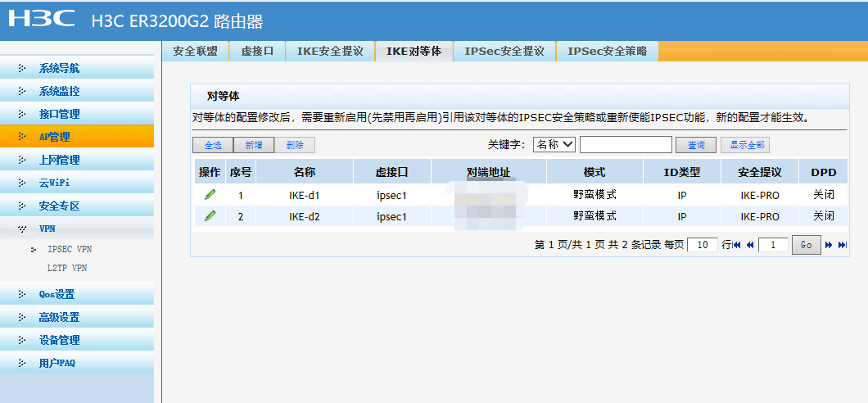
Task: Click the rows-per-page field showing 10
Action: click(703, 245)
